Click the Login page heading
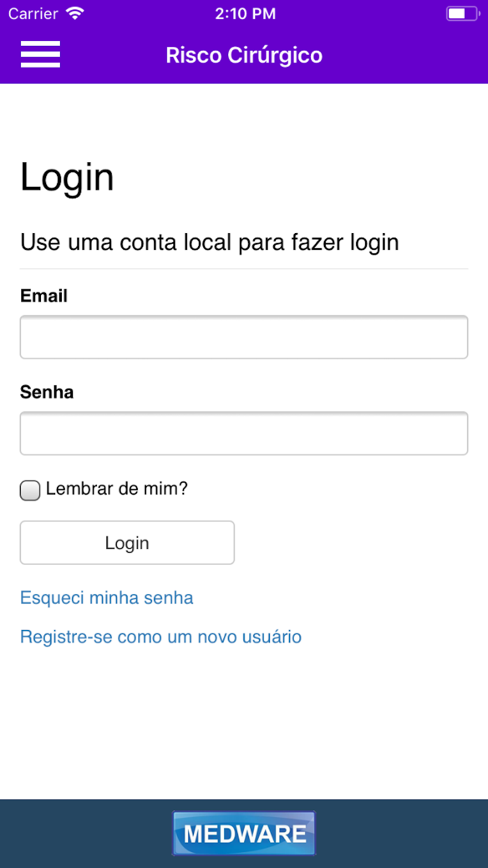488x868 pixels. point(67,177)
